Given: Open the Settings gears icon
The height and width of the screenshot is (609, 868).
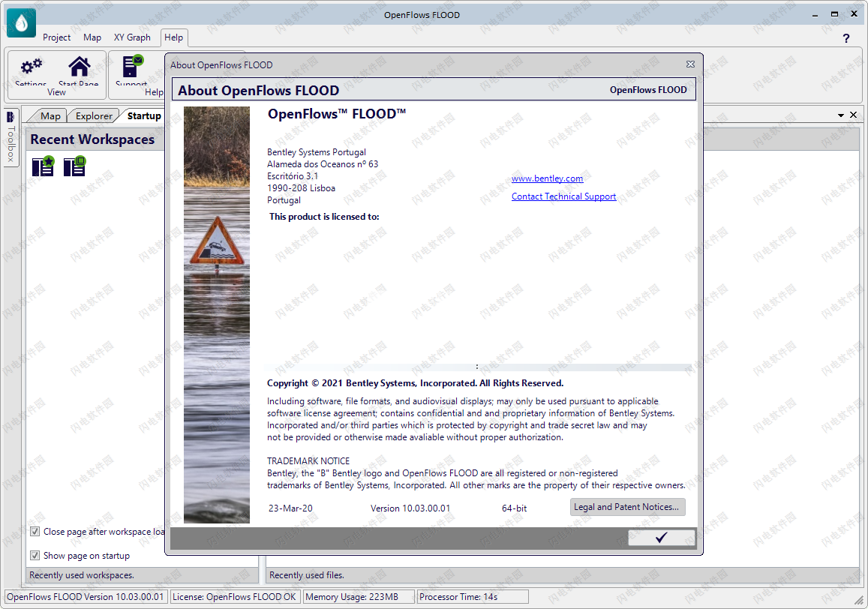Looking at the screenshot, I should coord(31,67).
